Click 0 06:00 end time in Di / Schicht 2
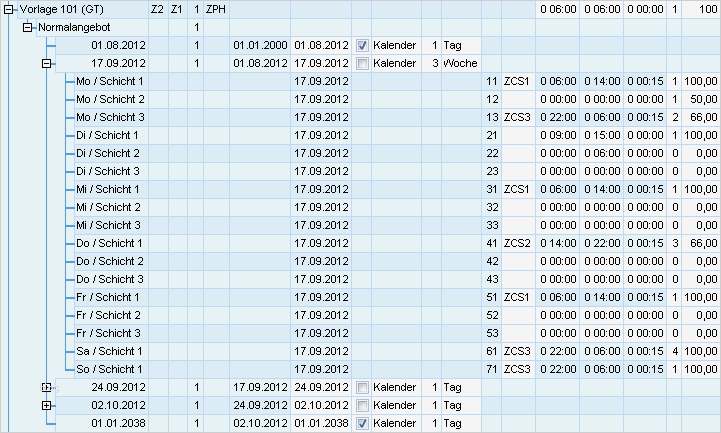 click(602, 153)
